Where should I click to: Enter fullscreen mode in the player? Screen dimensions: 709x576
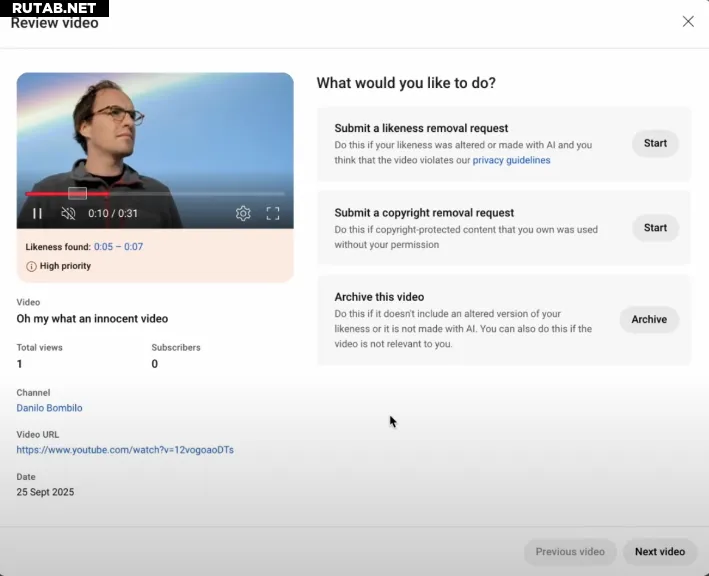click(x=273, y=213)
